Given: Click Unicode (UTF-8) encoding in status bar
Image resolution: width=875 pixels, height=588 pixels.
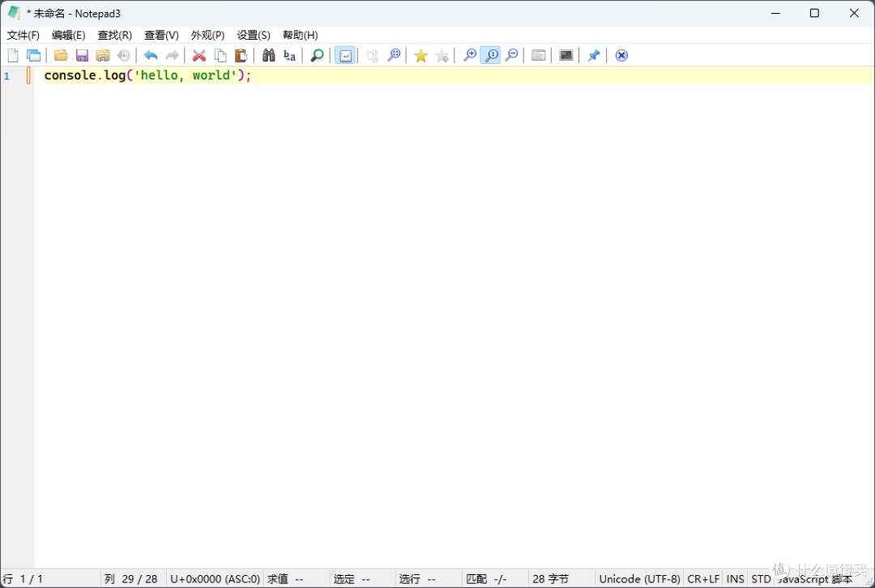Looking at the screenshot, I should point(639,579).
